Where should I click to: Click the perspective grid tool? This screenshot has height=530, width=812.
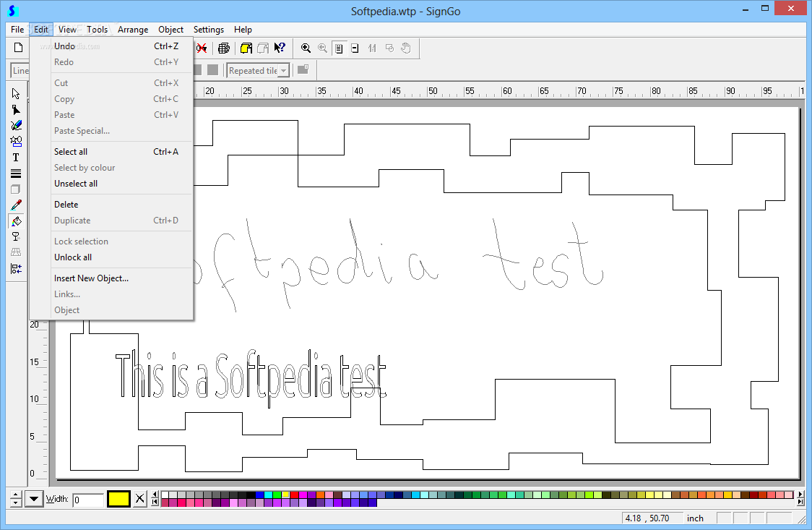(16, 253)
